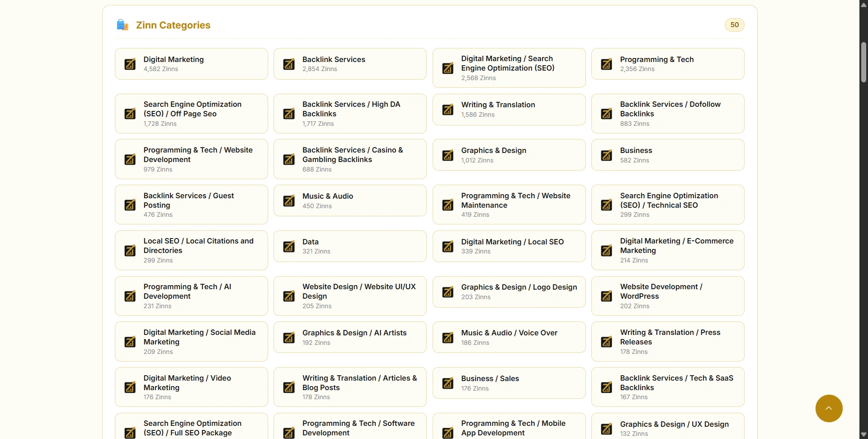868x439 pixels.
Task: Open Articles & Blog Posts category
Action: pyautogui.click(x=350, y=387)
